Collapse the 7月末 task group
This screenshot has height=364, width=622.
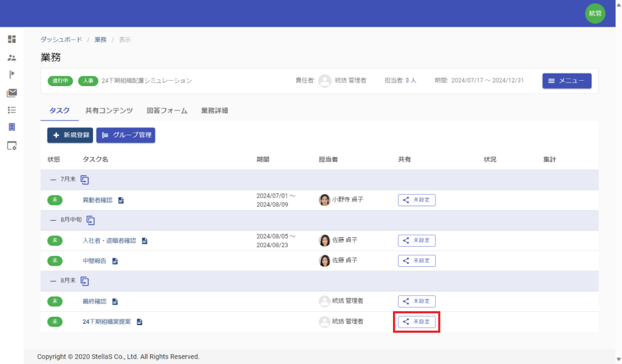[52, 180]
